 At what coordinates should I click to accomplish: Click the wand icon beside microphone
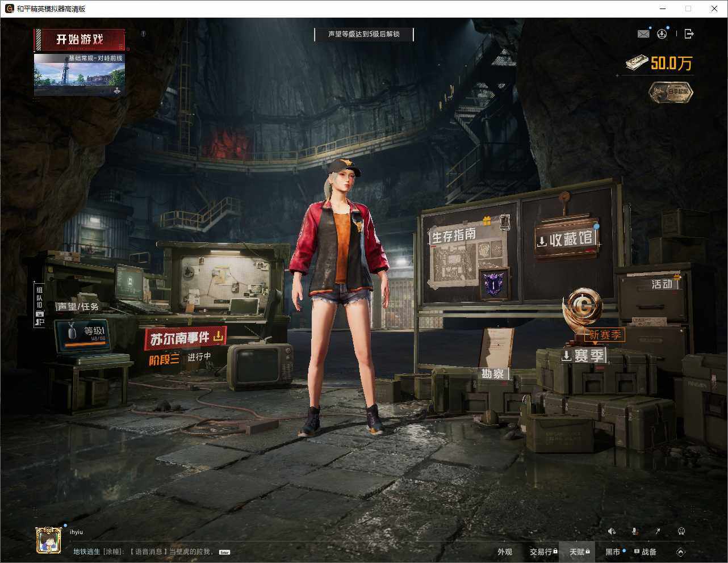(x=658, y=531)
